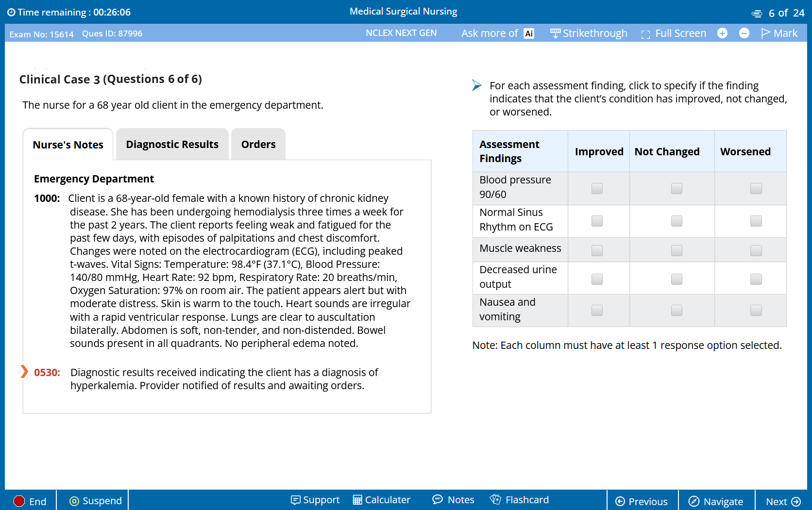This screenshot has height=510, width=812.
Task: Switch to the Orders tab
Action: coord(258,144)
